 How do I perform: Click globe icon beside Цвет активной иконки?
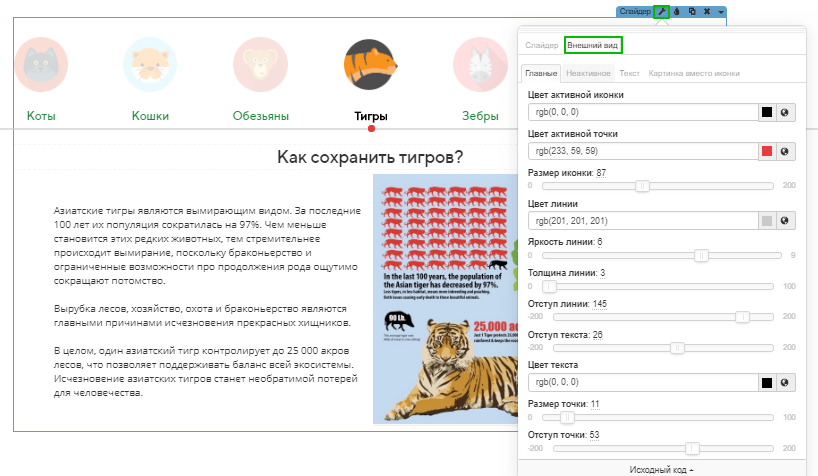[785, 113]
